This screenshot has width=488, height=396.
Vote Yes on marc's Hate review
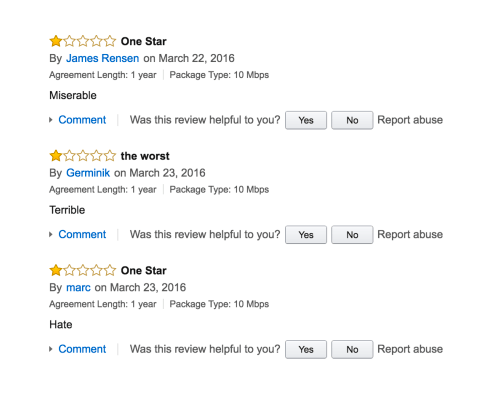click(306, 349)
